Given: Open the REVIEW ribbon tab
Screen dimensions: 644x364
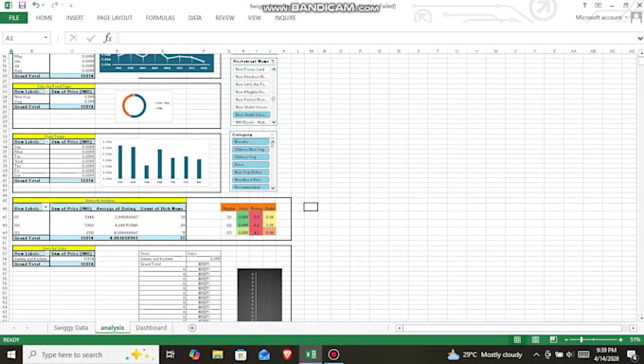Looking at the screenshot, I should coord(224,18).
